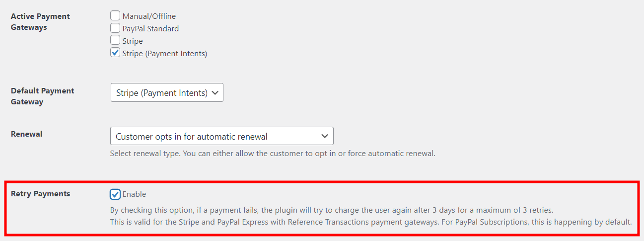This screenshot has width=644, height=241.
Task: Click the 'Default Payment Gateway' setting heading
Action: click(42, 96)
